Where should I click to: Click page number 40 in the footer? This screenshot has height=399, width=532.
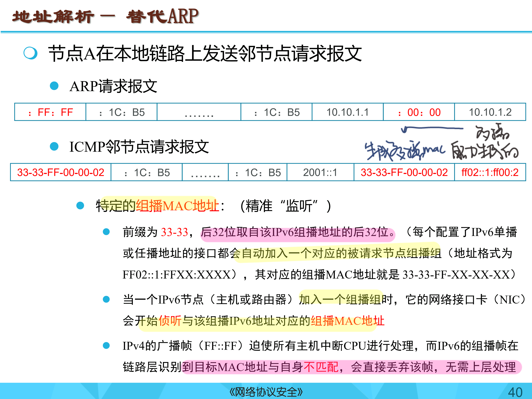[515, 392]
